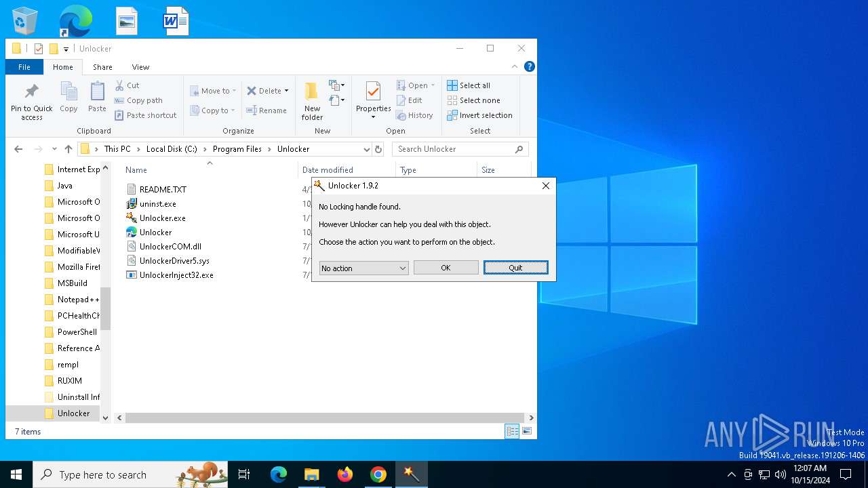Click Firefox icon in taskbar
This screenshot has width=868, height=488.
[x=345, y=474]
